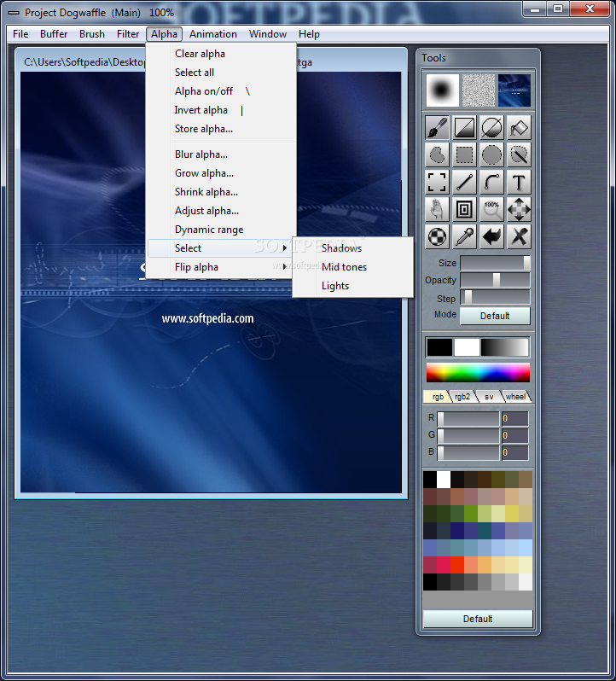Expand the Flip alpha submenu

click(x=221, y=266)
